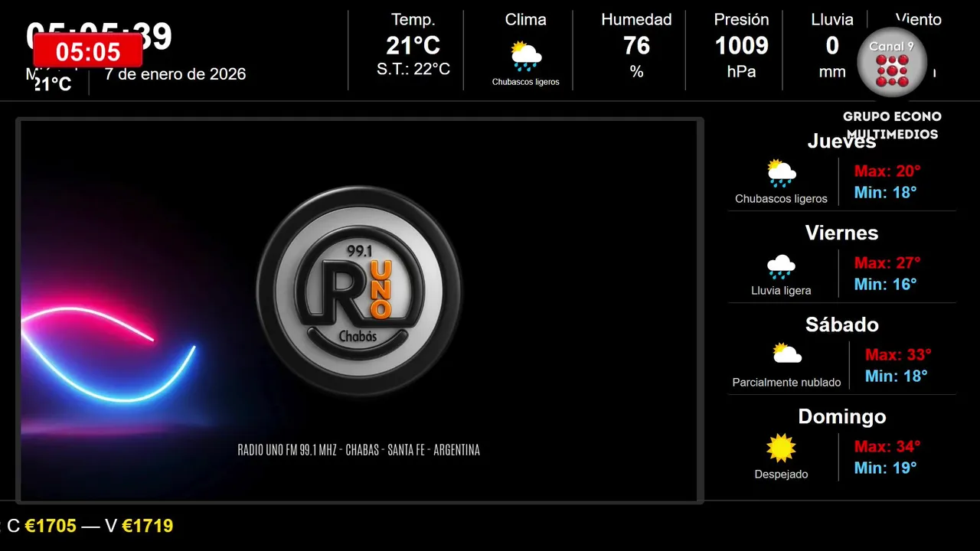Click the ticker sell price €1719
The width and height of the screenshot is (980, 551).
(148, 527)
